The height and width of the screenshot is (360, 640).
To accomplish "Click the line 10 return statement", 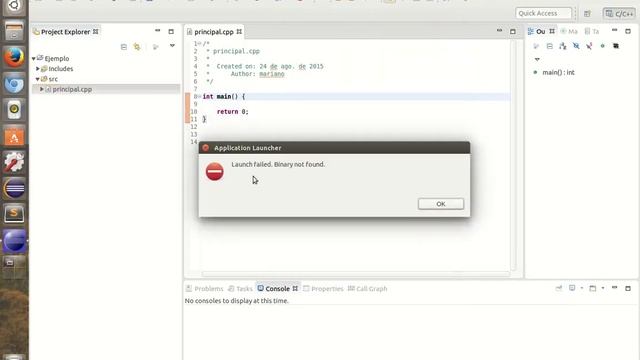I will (x=232, y=111).
